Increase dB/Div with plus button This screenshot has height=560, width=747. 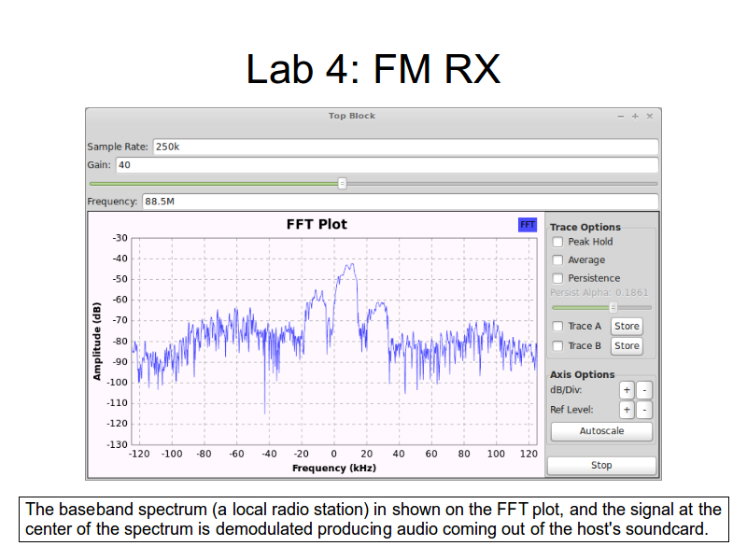point(627,390)
